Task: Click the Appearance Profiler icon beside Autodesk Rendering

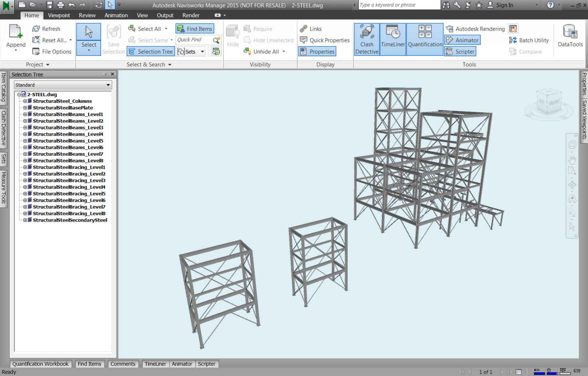Action: pyautogui.click(x=513, y=29)
